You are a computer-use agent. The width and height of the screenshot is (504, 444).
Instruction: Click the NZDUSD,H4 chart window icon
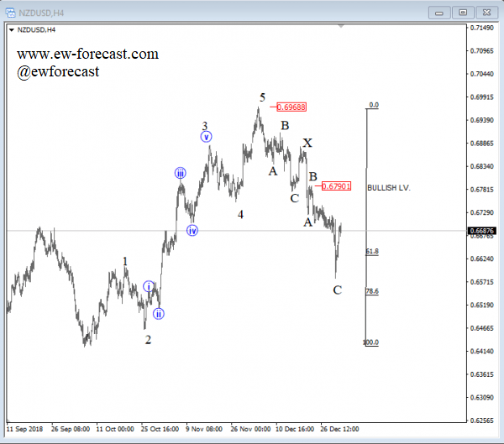pyautogui.click(x=11, y=13)
